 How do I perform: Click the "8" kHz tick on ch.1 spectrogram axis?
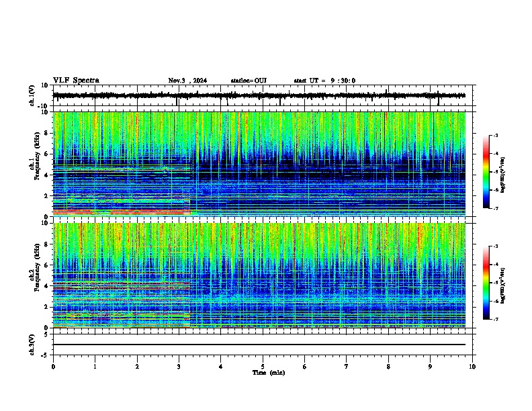point(46,133)
